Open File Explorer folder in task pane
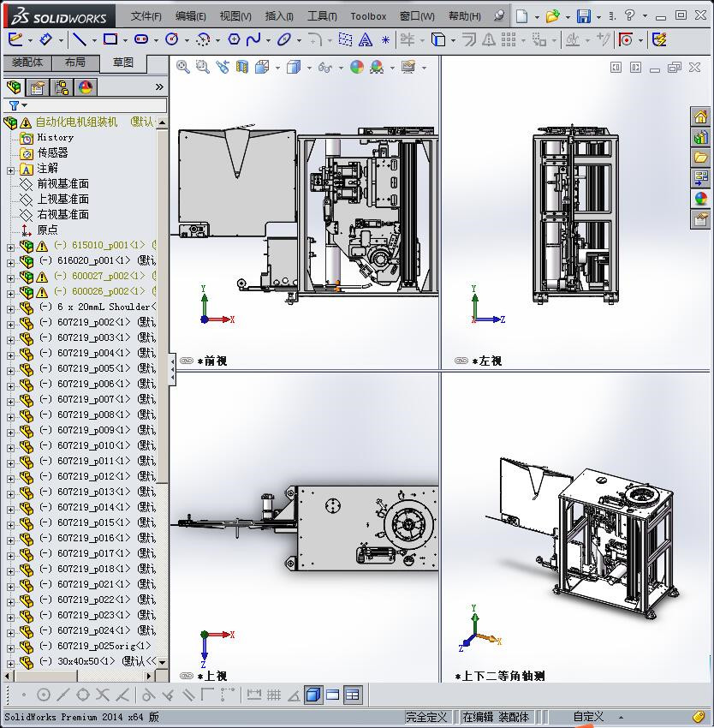The image size is (714, 728). (x=701, y=158)
